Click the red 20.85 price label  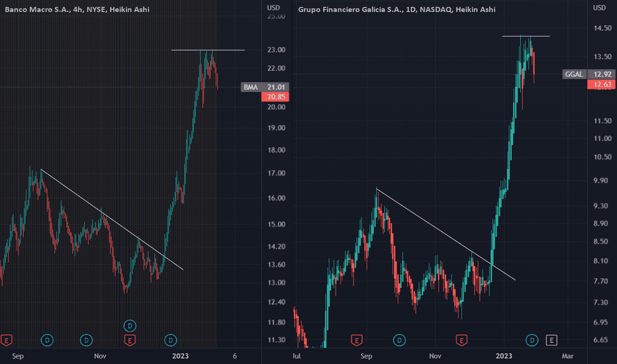275,97
